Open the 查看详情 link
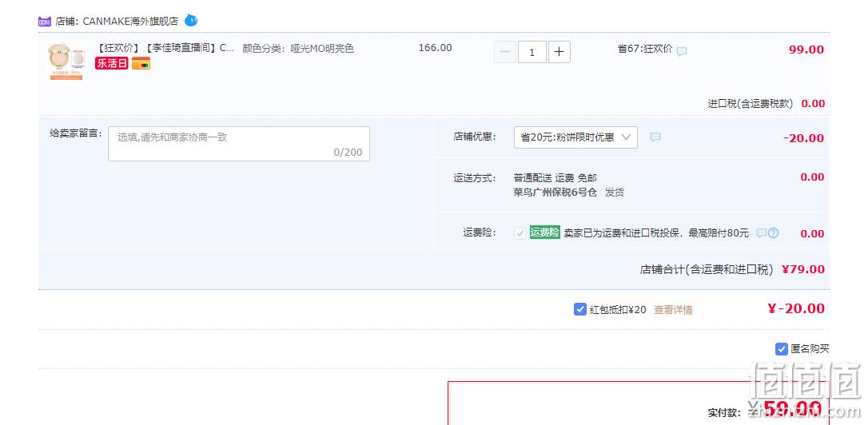This screenshot has height=425, width=868. (673, 310)
